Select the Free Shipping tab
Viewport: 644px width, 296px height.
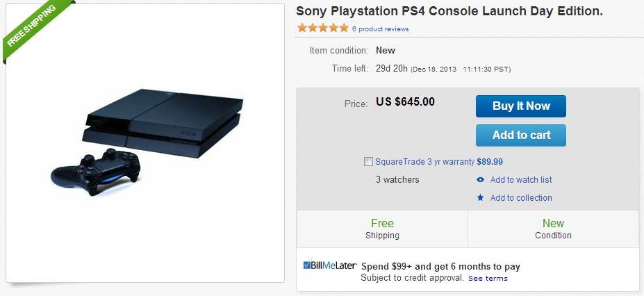click(382, 229)
